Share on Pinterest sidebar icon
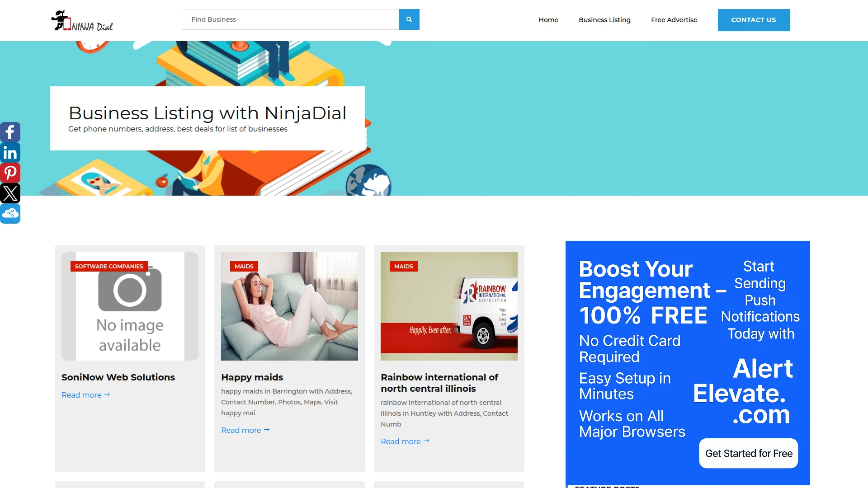The height and width of the screenshot is (488, 868). [x=10, y=173]
